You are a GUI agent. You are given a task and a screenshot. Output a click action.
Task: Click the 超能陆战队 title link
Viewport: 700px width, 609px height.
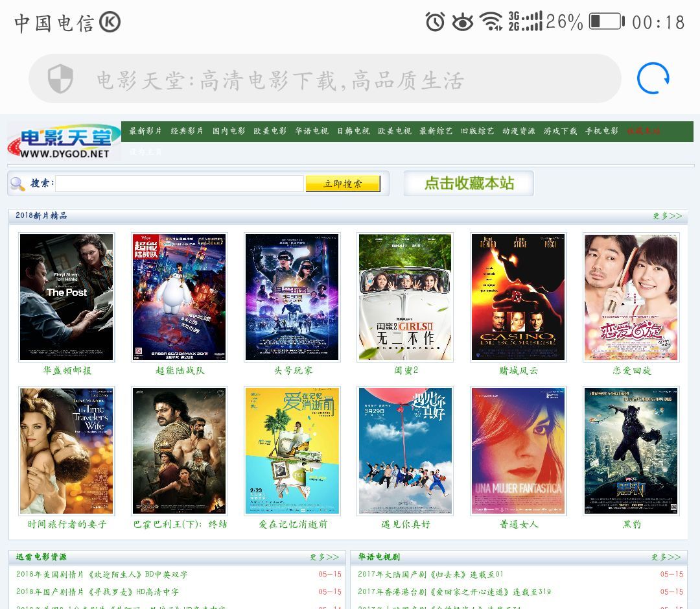click(180, 370)
